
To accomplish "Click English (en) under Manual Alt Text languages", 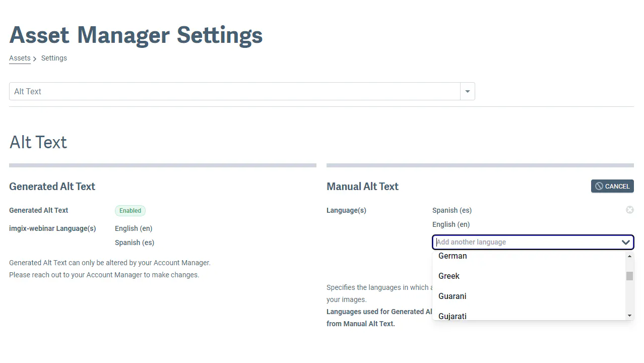I will [450, 224].
